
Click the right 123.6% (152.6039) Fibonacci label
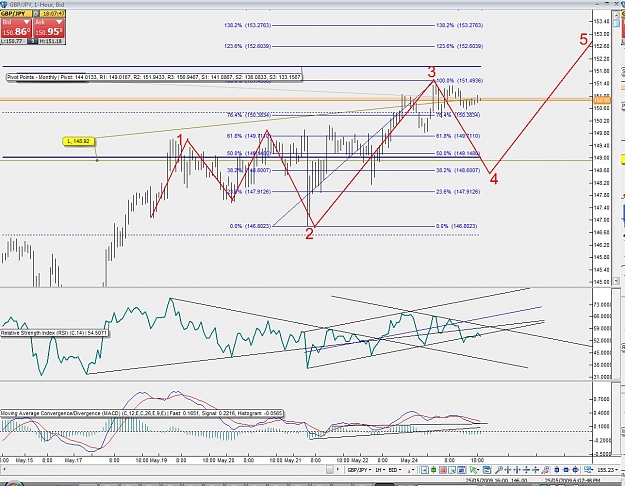(x=459, y=46)
